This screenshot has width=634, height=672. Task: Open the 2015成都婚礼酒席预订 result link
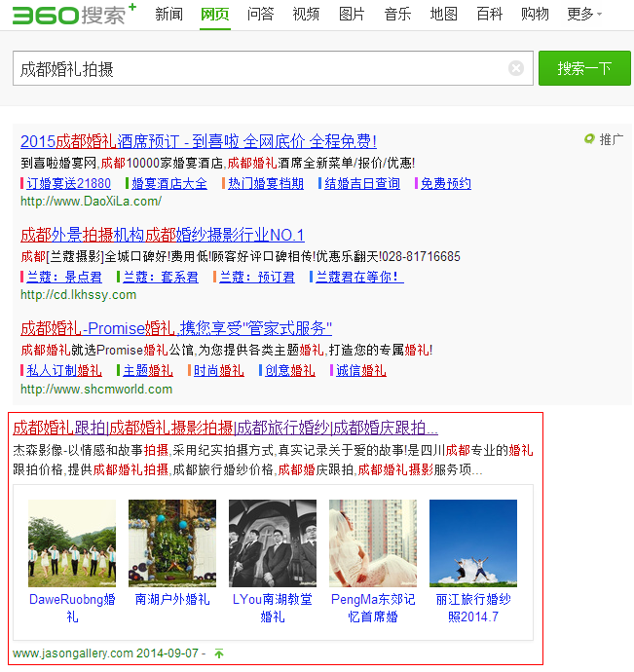(x=198, y=141)
